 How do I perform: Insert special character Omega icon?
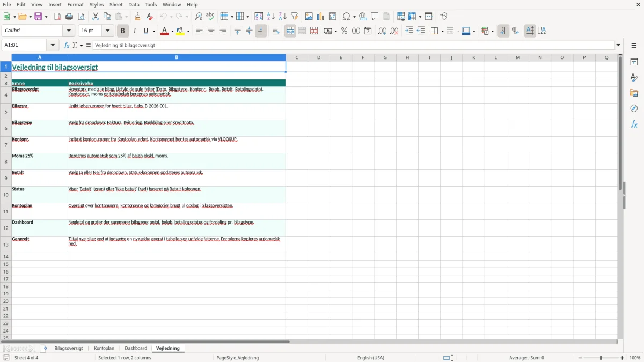(x=346, y=17)
